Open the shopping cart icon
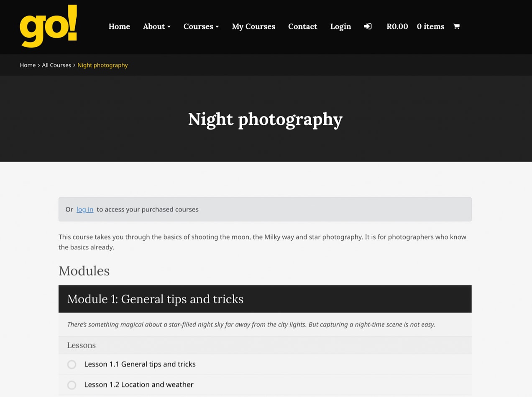This screenshot has height=397, width=532. click(456, 26)
